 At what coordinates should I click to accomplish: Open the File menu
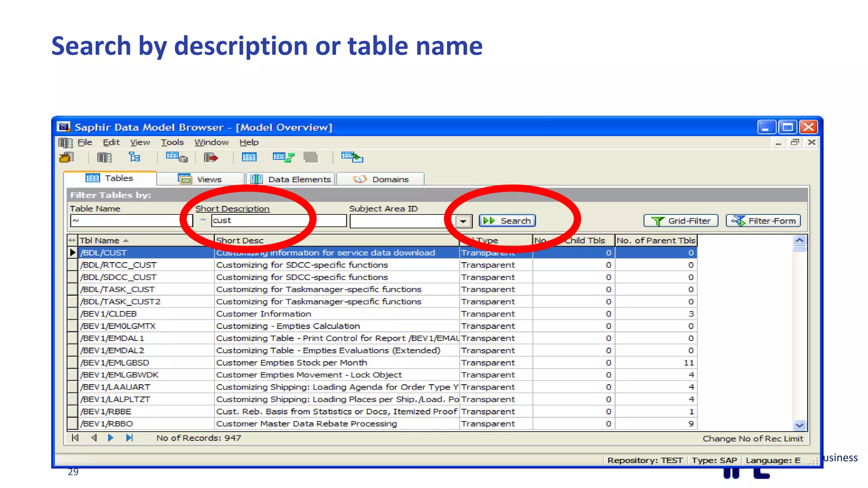pyautogui.click(x=85, y=142)
